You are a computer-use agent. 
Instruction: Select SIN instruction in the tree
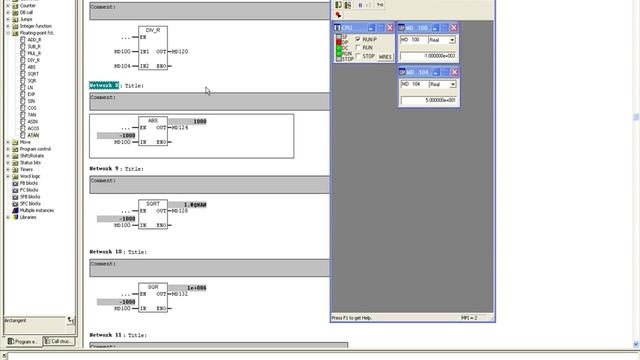(x=31, y=101)
